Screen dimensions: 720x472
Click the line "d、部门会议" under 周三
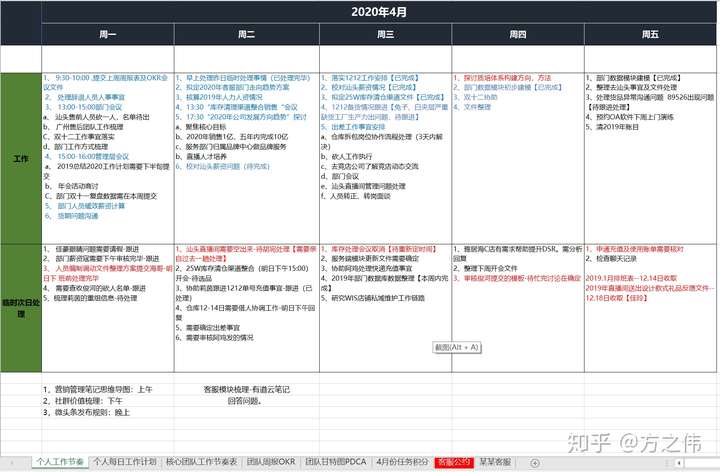pyautogui.click(x=340, y=176)
